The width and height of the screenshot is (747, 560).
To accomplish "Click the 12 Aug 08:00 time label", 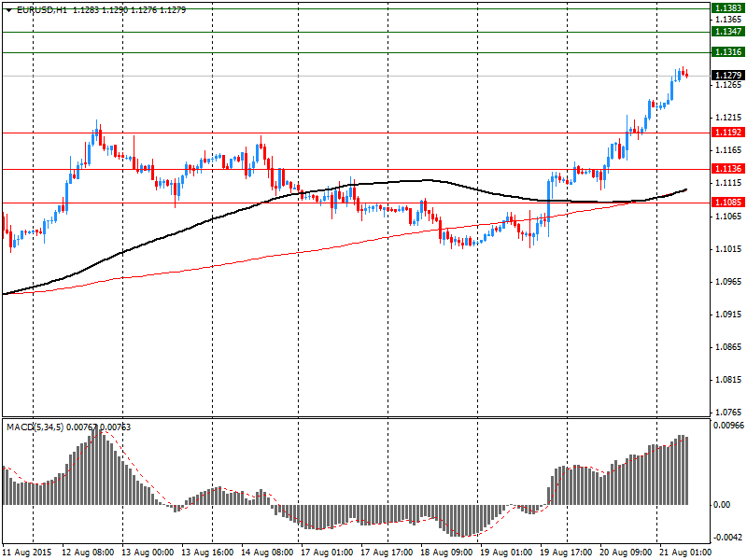I will coord(88,553).
